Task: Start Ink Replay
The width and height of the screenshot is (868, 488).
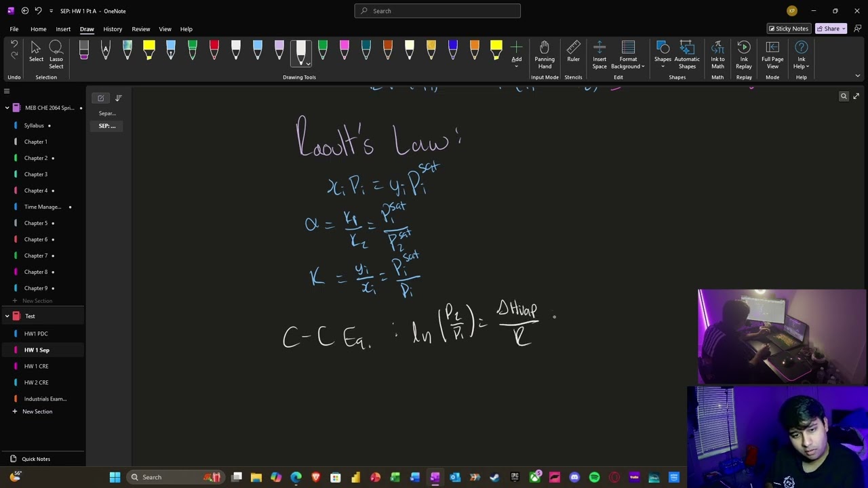Action: click(744, 55)
